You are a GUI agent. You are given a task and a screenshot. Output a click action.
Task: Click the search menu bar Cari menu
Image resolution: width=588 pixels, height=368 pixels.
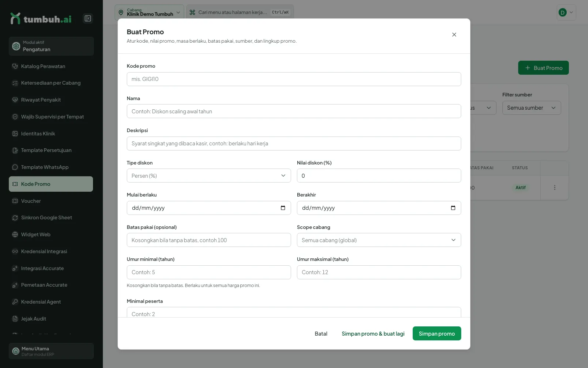click(240, 12)
